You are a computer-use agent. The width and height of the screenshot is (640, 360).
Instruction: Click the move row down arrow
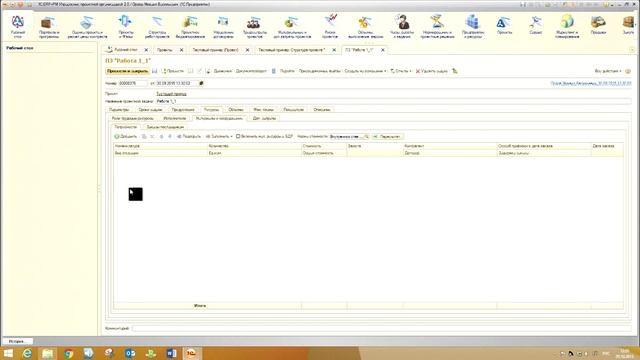(x=170, y=136)
